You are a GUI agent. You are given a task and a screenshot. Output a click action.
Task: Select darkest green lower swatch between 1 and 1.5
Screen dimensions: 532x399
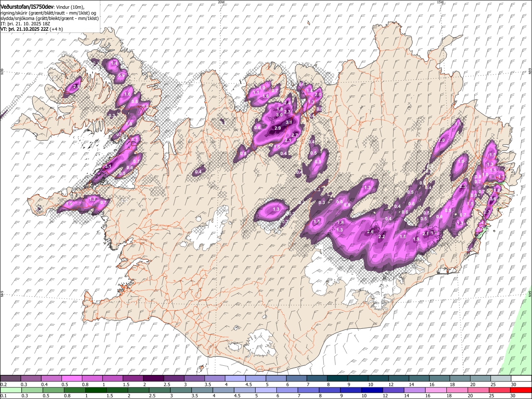[96, 390]
